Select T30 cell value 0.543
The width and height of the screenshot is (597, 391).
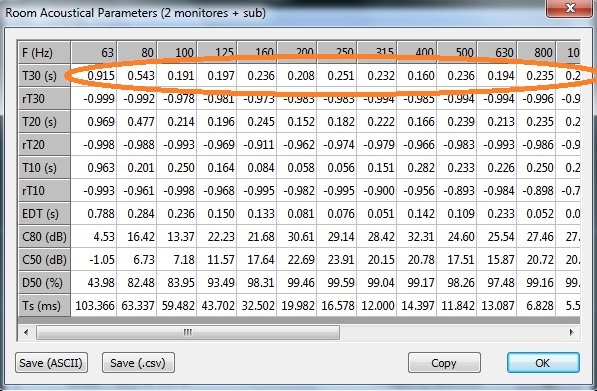coord(137,75)
